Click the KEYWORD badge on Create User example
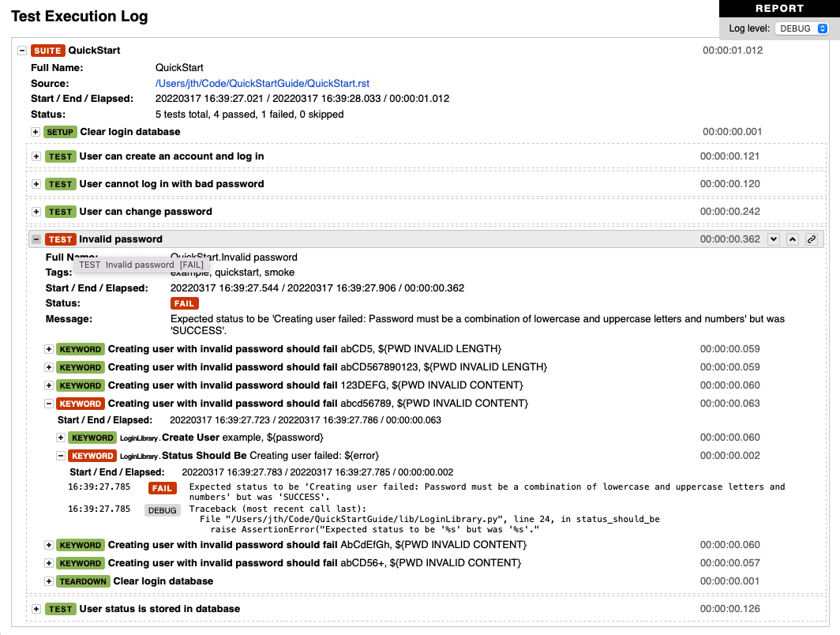Screen dimensions: 840x635 pos(92,438)
